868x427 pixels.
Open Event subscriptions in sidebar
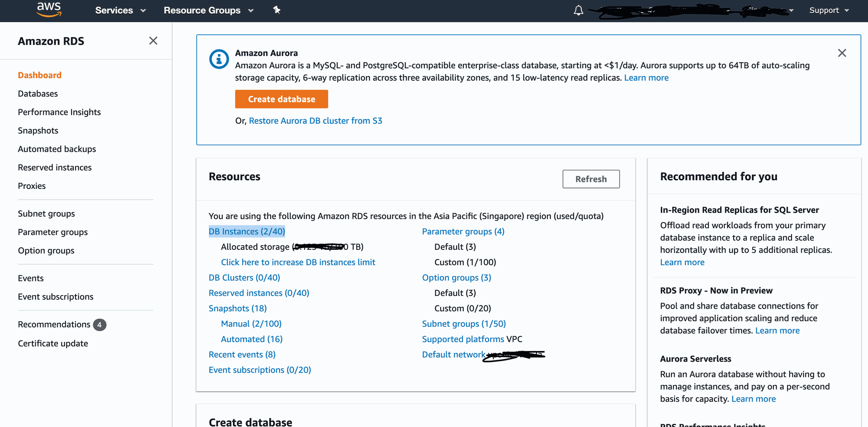click(x=56, y=297)
